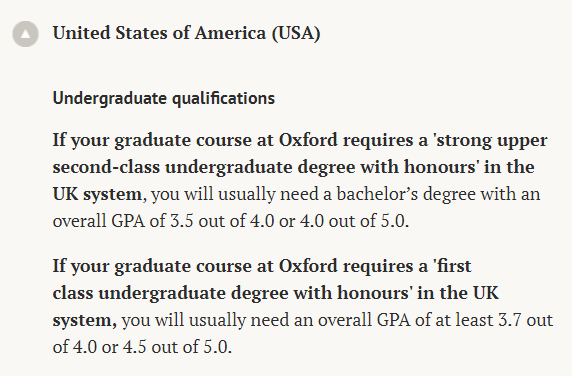Click the text '4.5 out of 5.0.'
Viewport: 572px width, 376px height.
(177, 347)
